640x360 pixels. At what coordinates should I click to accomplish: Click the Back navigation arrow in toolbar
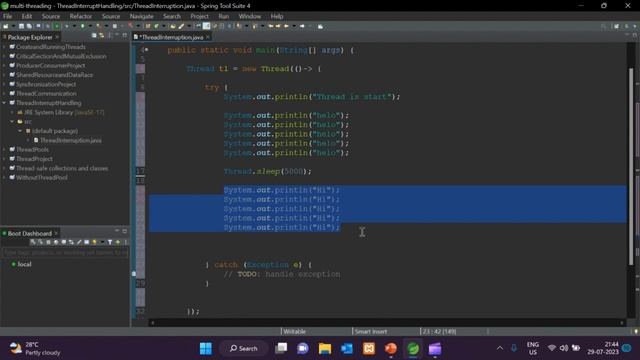286,26
